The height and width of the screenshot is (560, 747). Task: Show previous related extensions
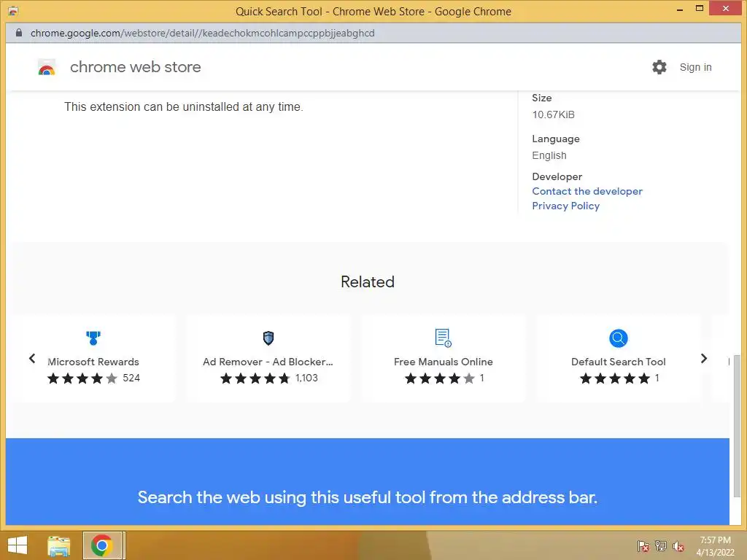pyautogui.click(x=32, y=358)
